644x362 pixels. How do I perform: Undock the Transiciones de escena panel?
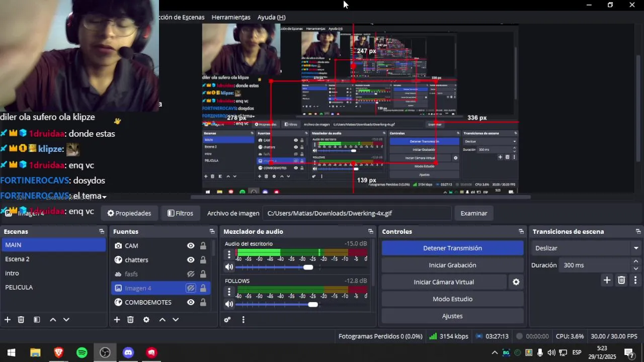point(638,232)
